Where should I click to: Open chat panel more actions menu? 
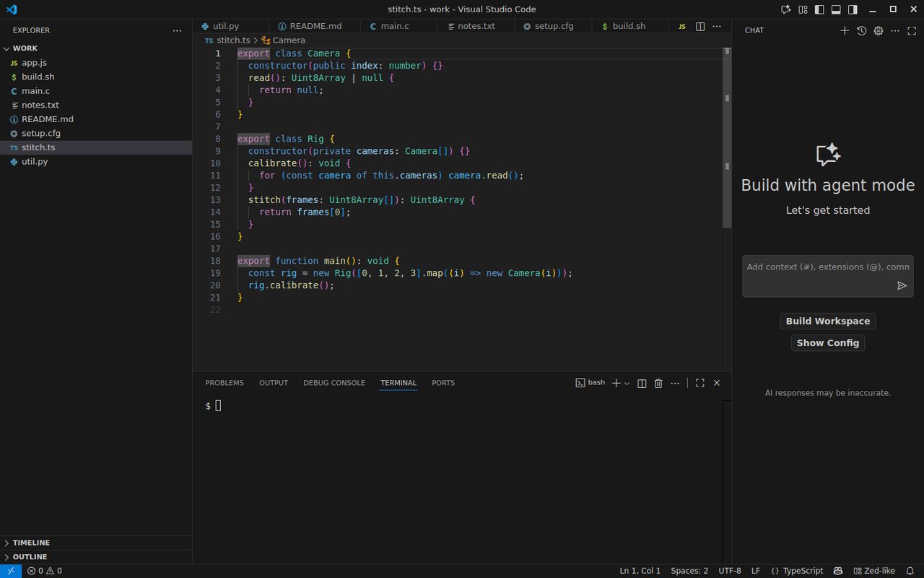895,30
